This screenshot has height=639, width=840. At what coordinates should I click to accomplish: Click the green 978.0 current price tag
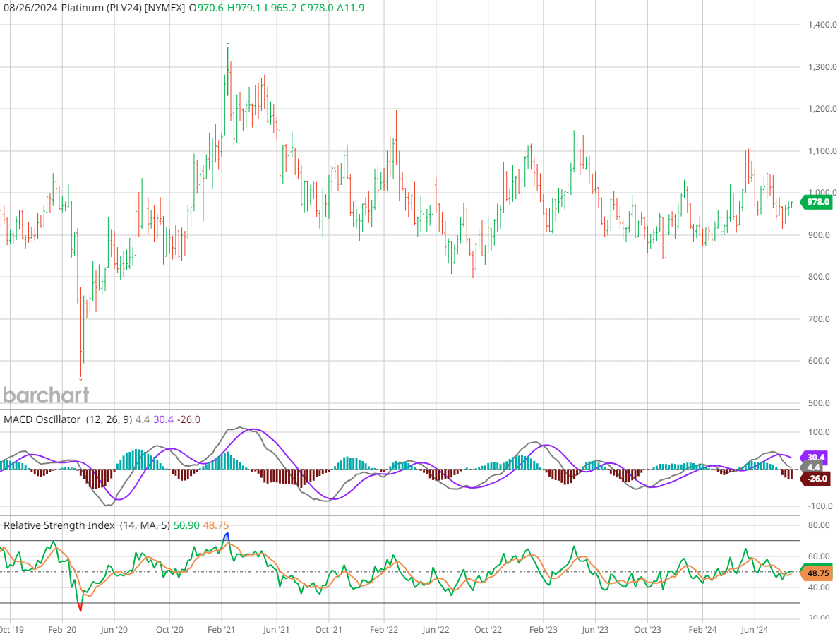[817, 202]
